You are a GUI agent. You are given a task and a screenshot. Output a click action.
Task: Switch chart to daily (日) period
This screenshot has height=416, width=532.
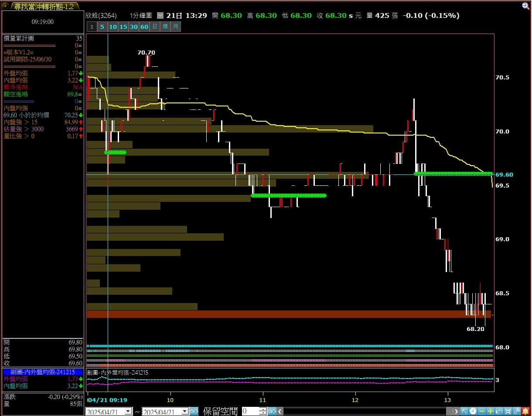pos(155,27)
